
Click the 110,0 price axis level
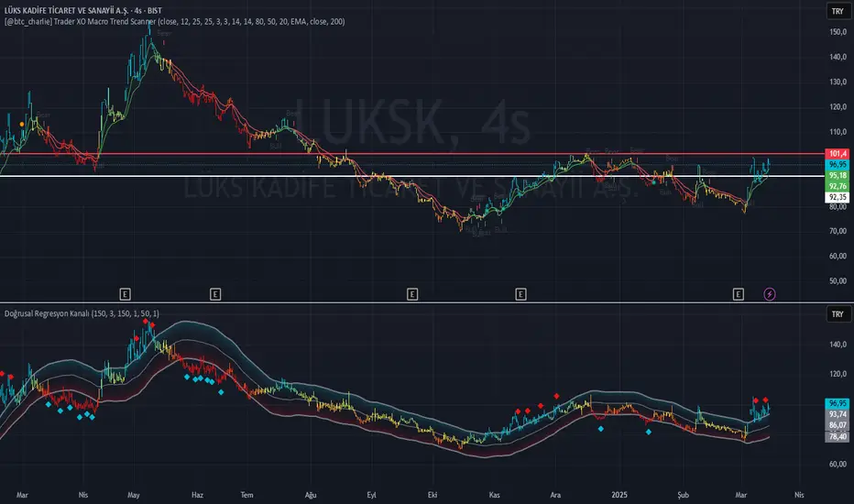[x=838, y=132]
